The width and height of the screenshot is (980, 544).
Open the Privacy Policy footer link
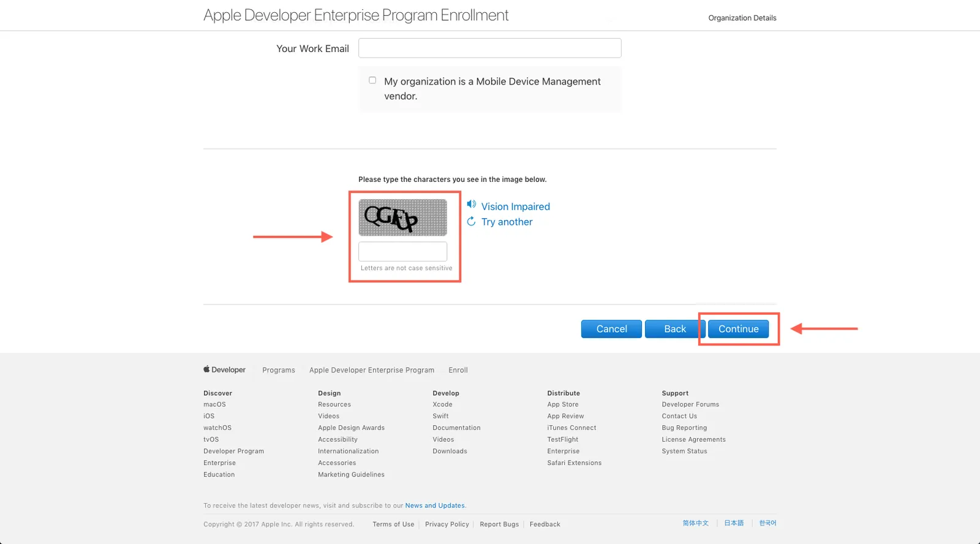click(x=447, y=524)
